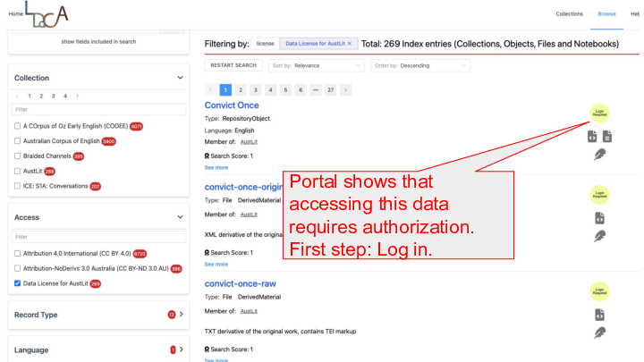Open the Browse tab

tap(606, 14)
